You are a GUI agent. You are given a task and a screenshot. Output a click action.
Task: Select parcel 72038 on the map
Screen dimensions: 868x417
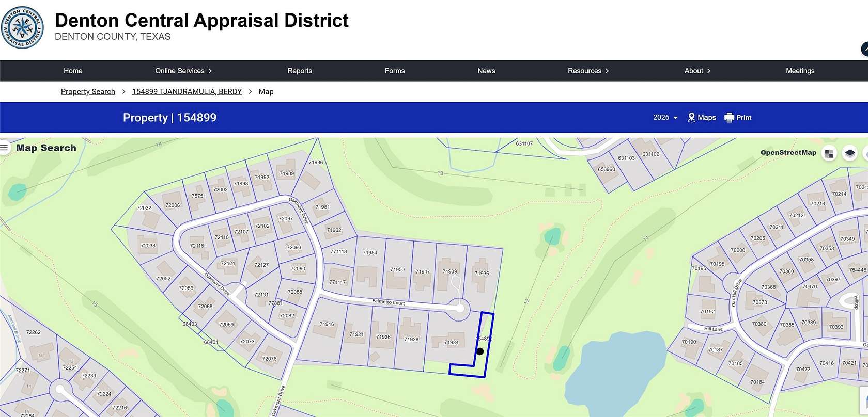(148, 246)
